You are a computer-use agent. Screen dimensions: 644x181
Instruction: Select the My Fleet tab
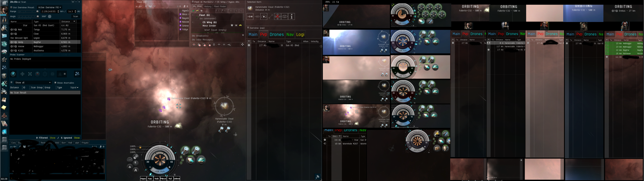197,6
